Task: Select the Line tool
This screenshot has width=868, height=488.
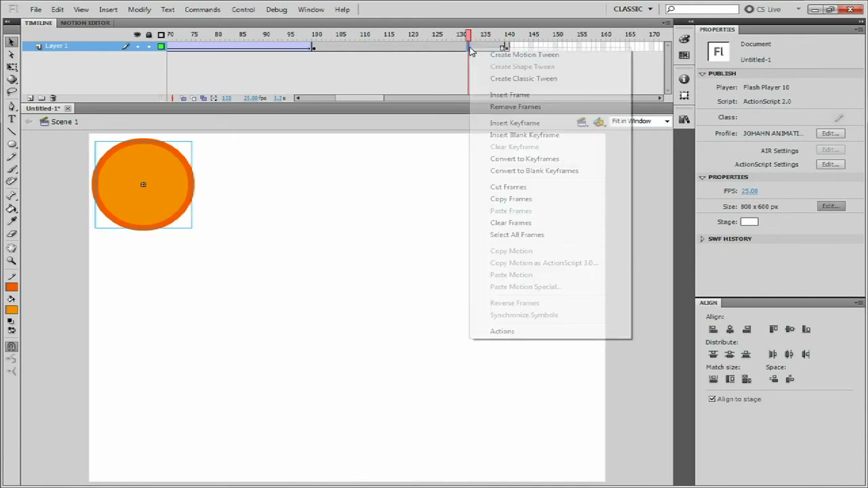Action: tap(12, 131)
